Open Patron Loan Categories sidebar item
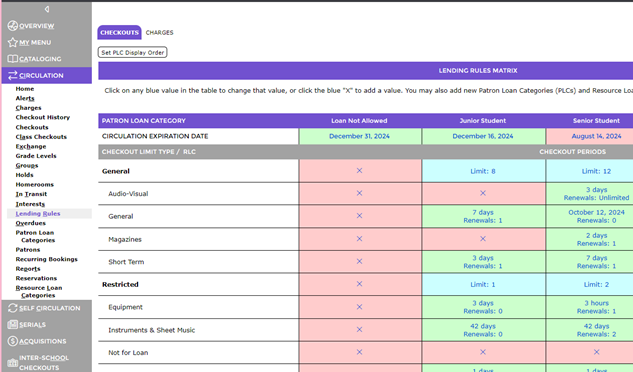Image resolution: width=633 pixels, height=372 pixels. tap(35, 236)
